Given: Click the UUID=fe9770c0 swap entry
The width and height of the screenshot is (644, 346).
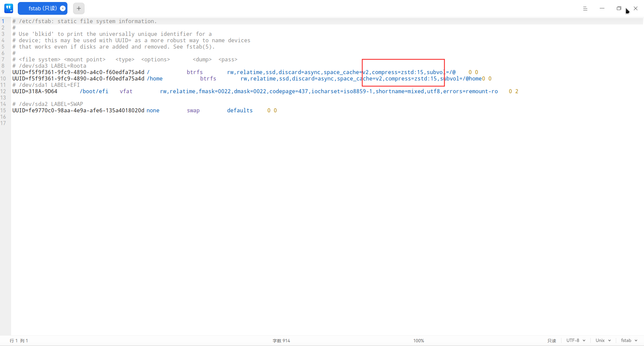Looking at the screenshot, I should click(78, 110).
